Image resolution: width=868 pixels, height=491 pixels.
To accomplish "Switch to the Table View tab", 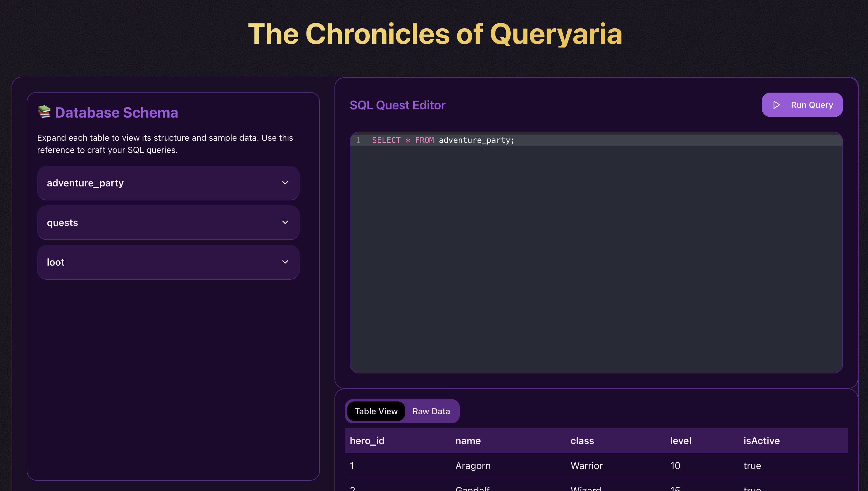I will tap(376, 411).
